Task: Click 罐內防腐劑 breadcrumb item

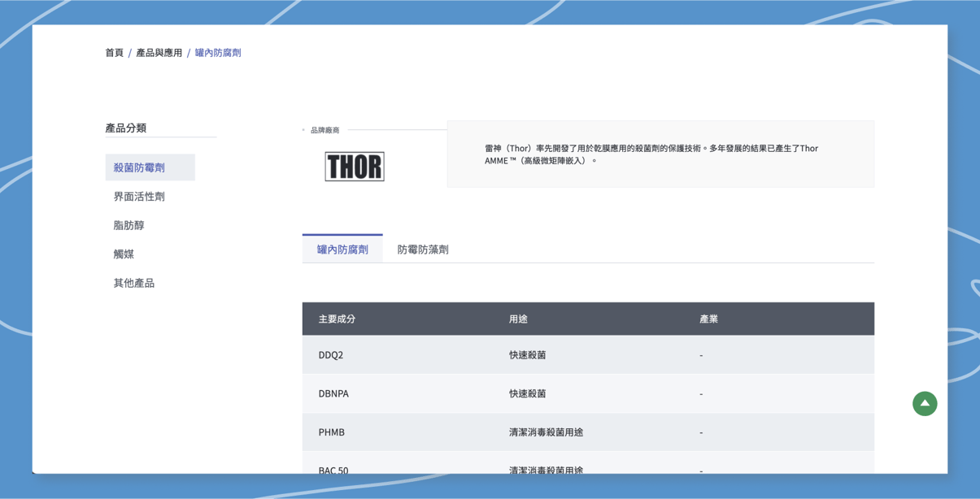Action: click(x=218, y=53)
